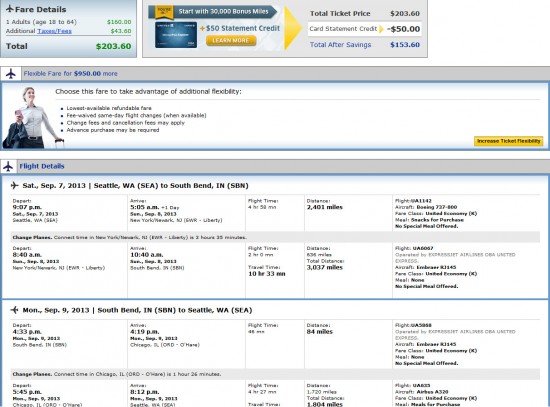Click the plane icon next to Mon., Sep. 9 flight
This screenshot has height=407, width=550.
coord(14,310)
